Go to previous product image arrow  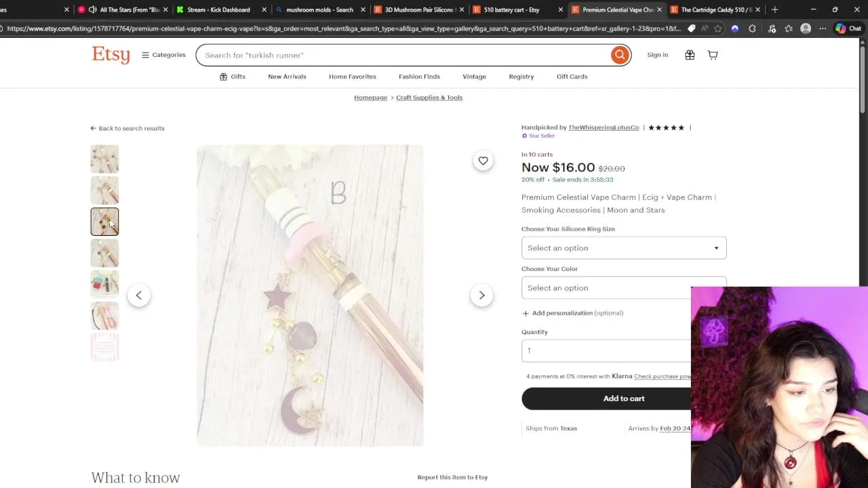coord(138,296)
